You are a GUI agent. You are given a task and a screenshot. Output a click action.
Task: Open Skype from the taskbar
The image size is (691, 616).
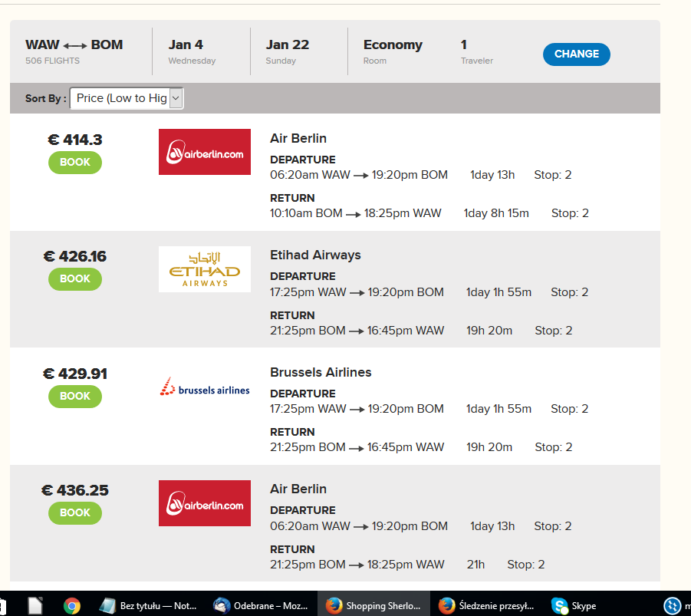click(574, 606)
